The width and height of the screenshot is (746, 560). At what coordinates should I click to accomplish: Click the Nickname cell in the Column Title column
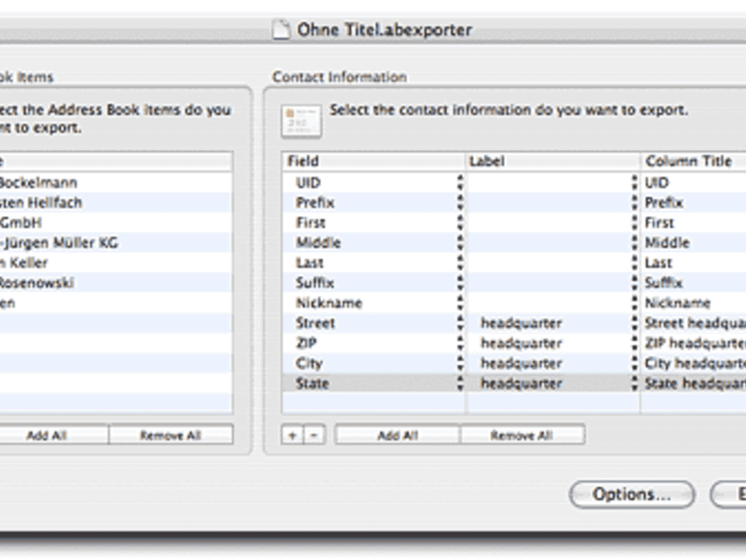click(x=678, y=303)
